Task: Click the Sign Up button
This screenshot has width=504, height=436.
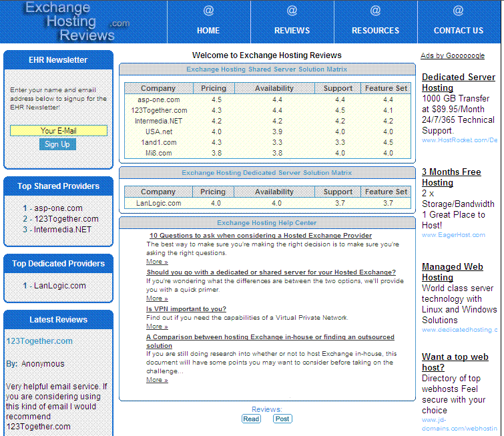Action: point(57,144)
